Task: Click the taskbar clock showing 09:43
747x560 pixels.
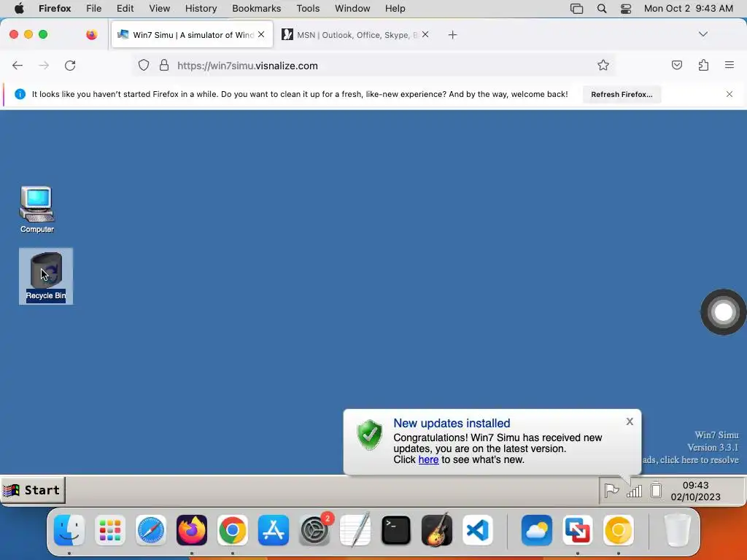Action: (x=695, y=491)
